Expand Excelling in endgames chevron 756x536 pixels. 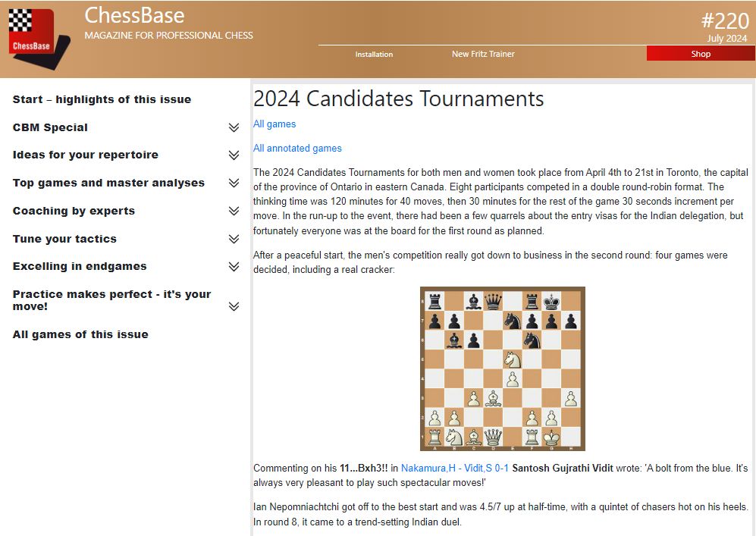[234, 267]
